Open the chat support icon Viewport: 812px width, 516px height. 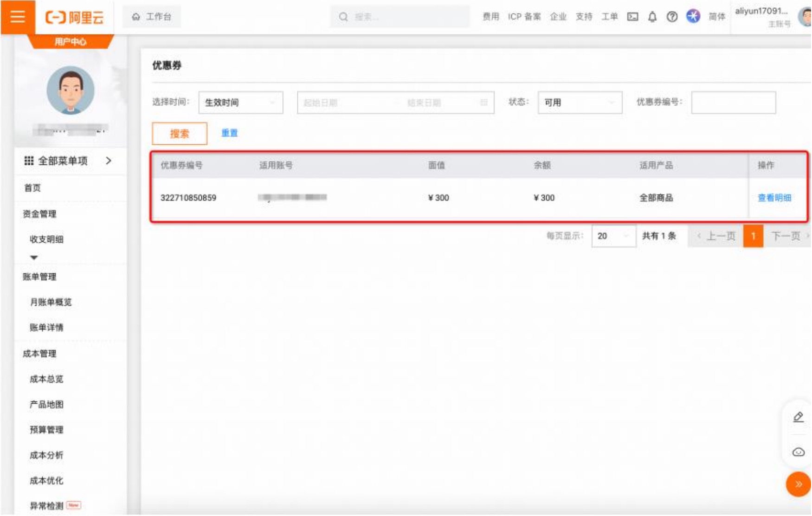[798, 451]
